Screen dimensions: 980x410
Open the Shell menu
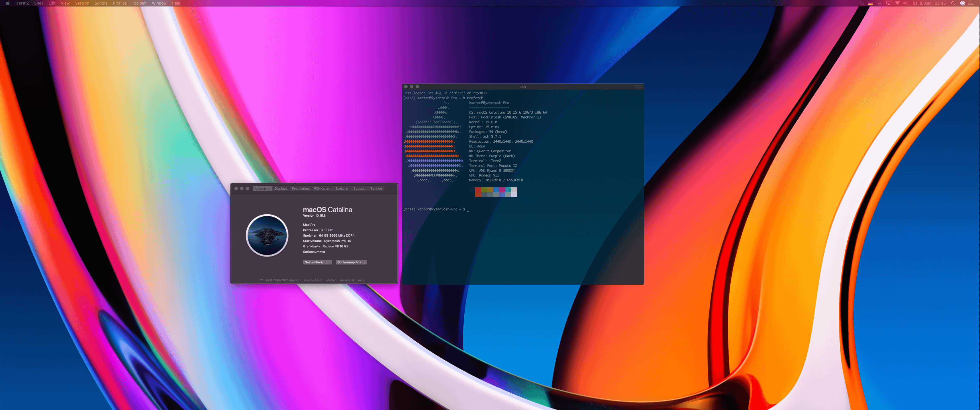38,3
